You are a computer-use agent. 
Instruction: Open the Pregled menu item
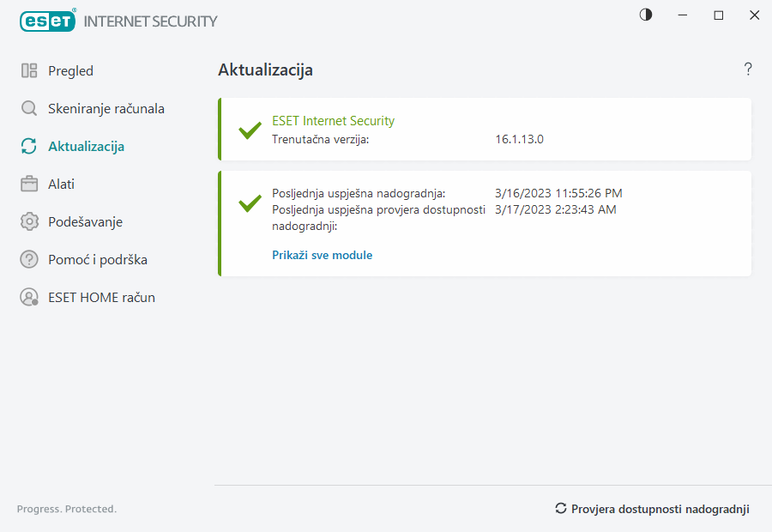[70, 71]
